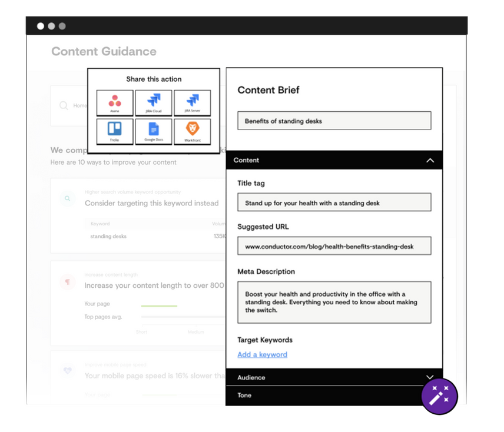Click the Target Keywords label
504x432 pixels.
(265, 340)
